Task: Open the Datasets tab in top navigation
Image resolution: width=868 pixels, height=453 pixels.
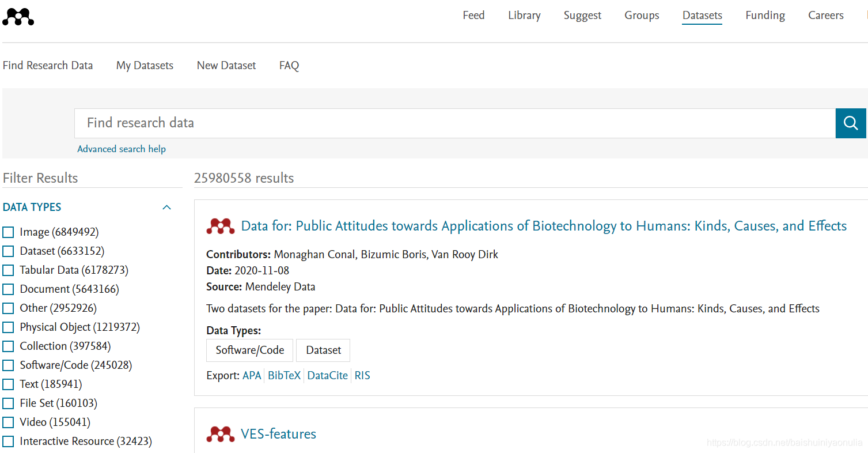Action: click(702, 16)
